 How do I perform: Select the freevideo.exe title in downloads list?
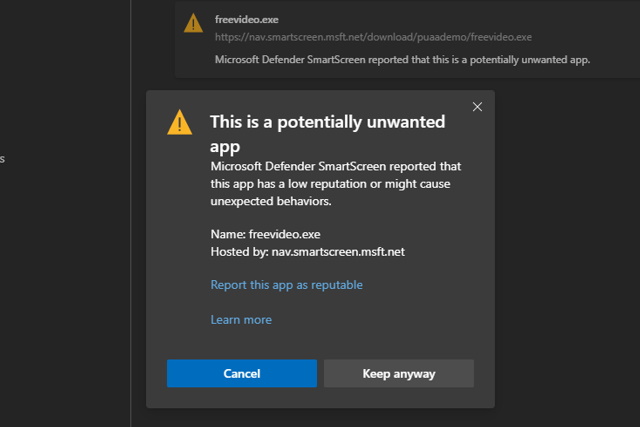245,19
